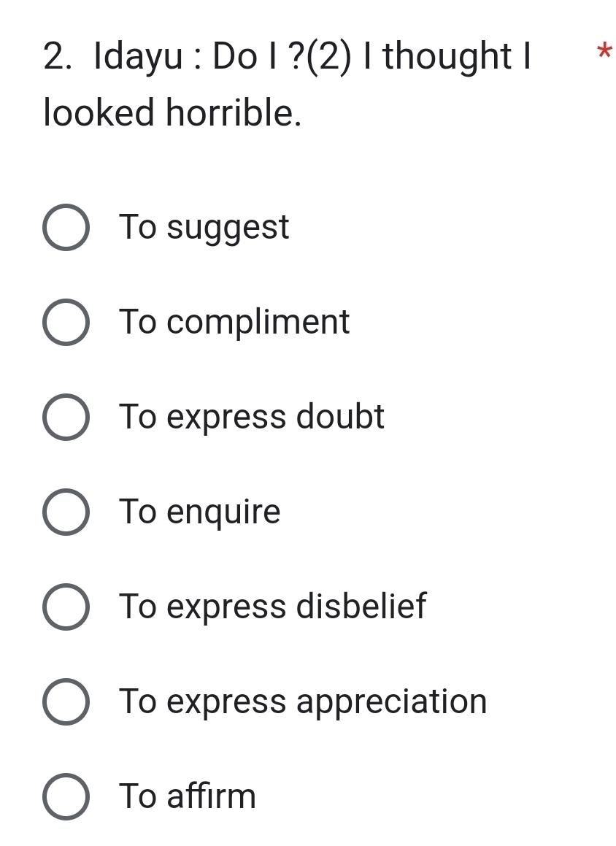Click the red required asterisk

pyautogui.click(x=603, y=53)
